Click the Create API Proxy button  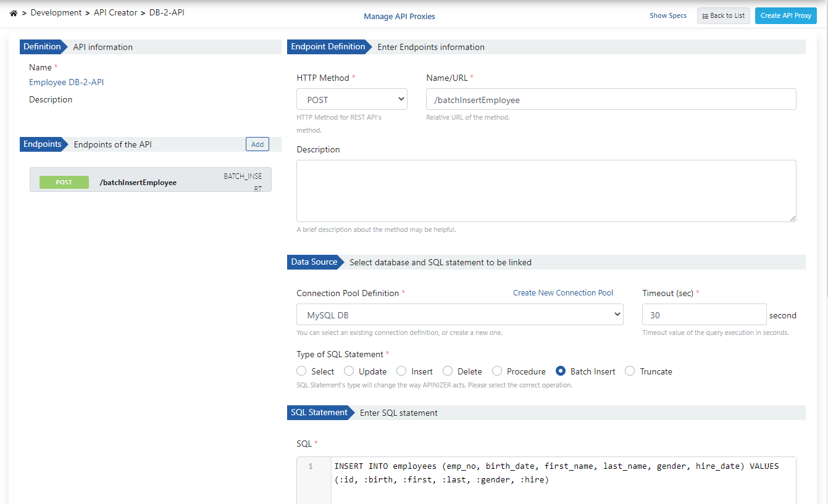(785, 16)
